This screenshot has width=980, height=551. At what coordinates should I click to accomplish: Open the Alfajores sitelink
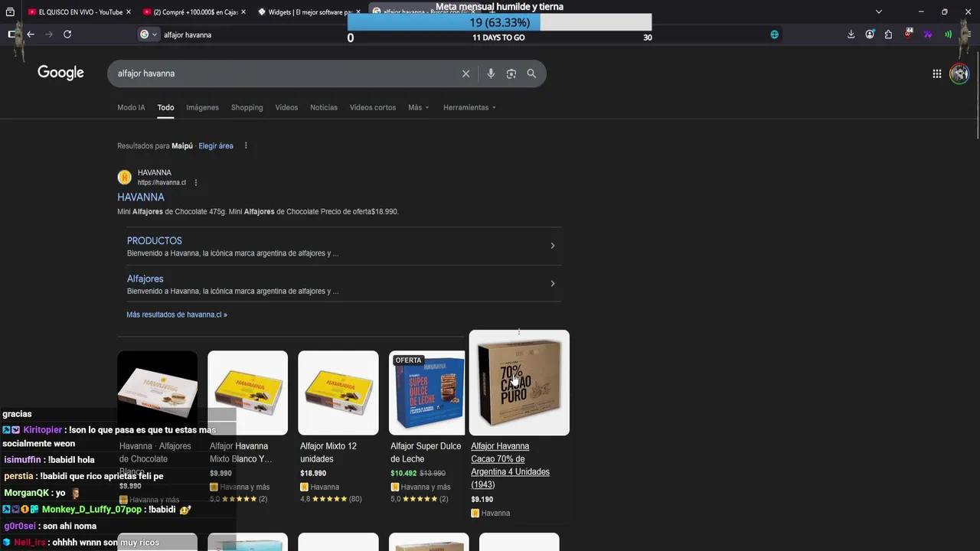pyautogui.click(x=145, y=279)
